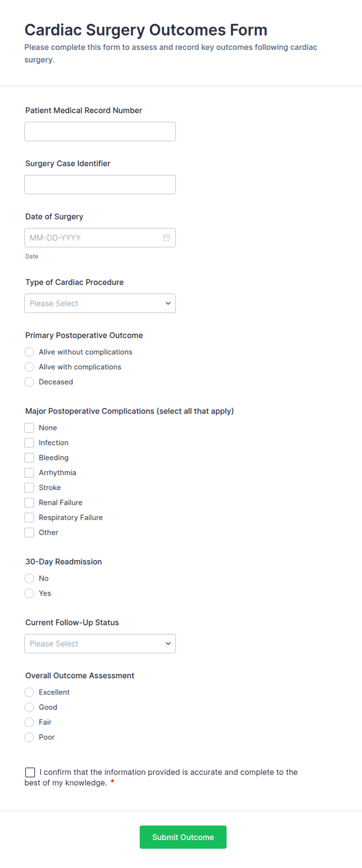Check the Infection complication checkbox
Image resolution: width=362 pixels, height=868 pixels.
point(29,443)
